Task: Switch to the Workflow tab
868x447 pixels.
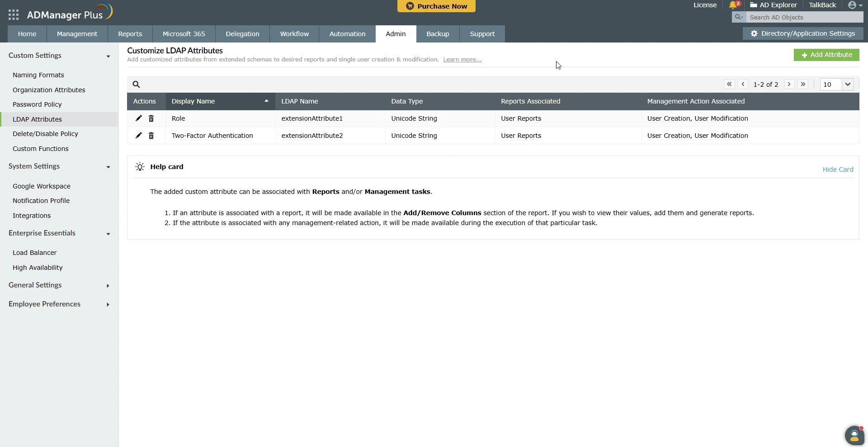Action: point(294,33)
